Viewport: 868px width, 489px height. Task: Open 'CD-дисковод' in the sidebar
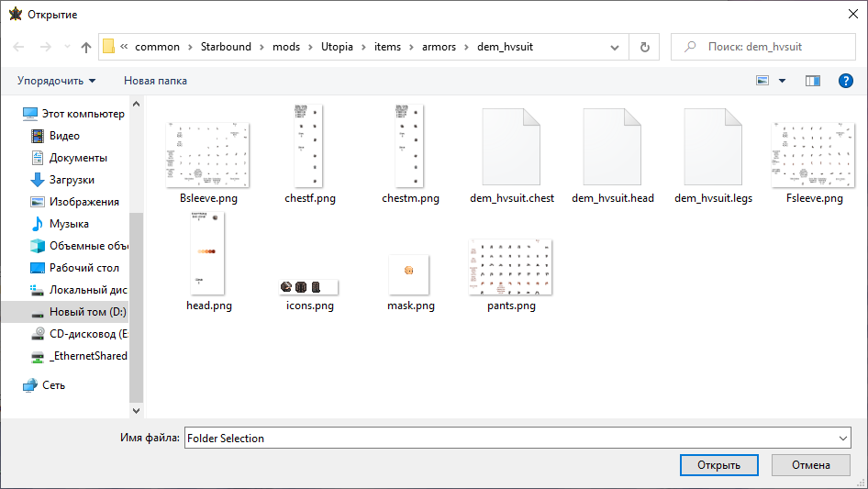(79, 334)
